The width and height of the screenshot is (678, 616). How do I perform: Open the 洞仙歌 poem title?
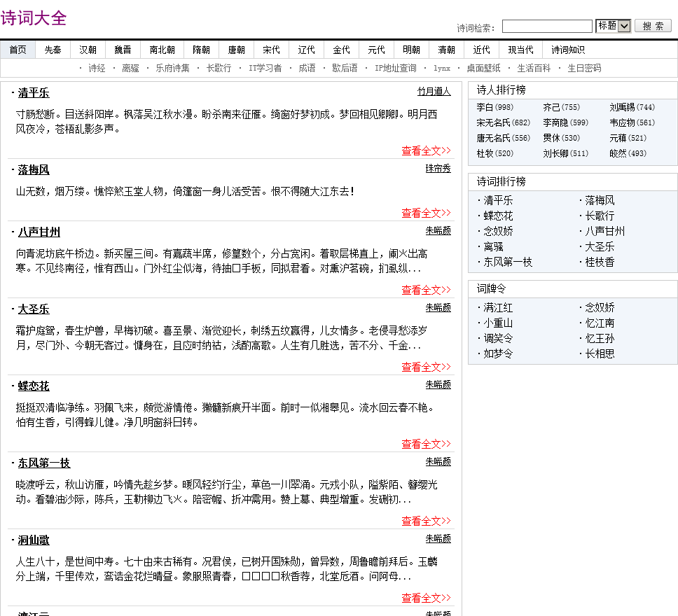pyautogui.click(x=34, y=540)
